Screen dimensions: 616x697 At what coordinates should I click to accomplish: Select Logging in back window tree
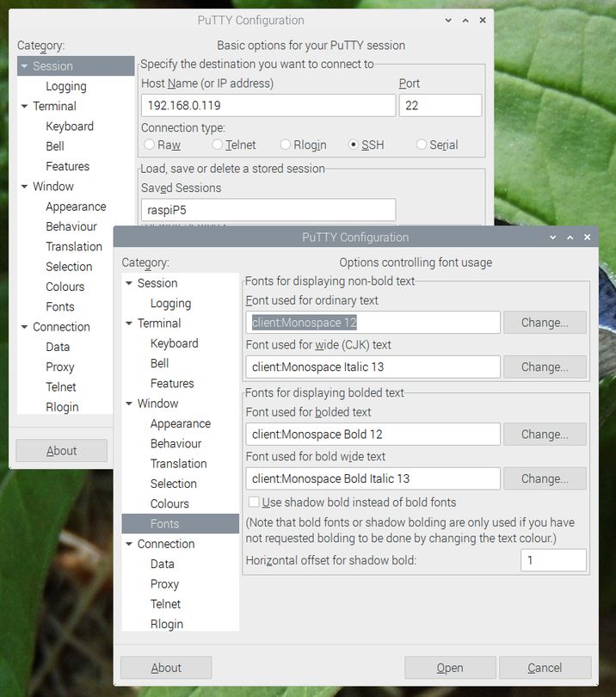66,86
